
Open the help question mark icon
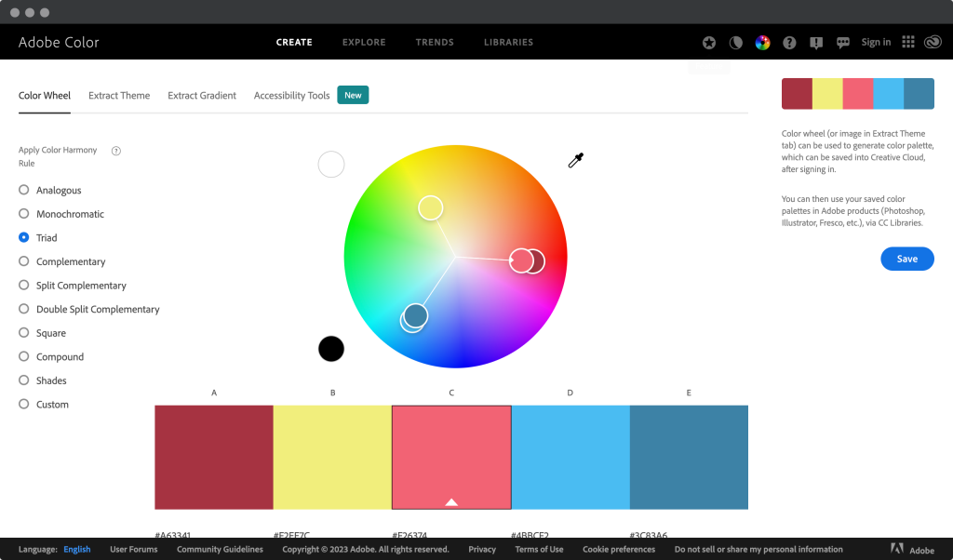point(789,42)
